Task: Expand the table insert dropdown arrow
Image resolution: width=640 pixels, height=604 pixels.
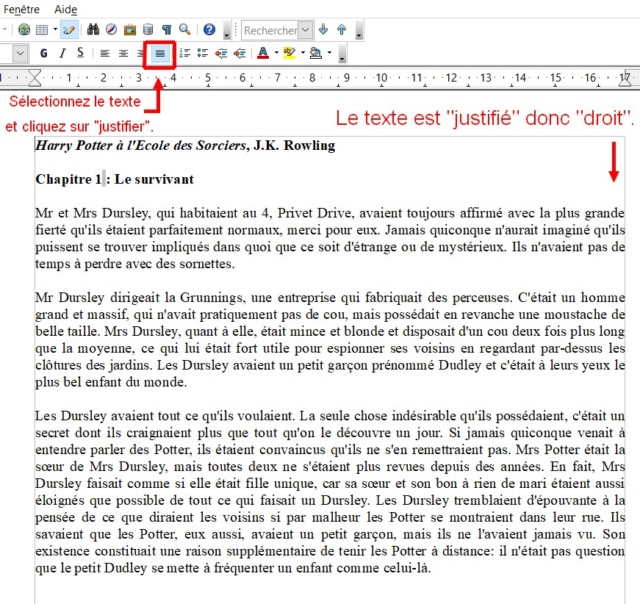Action: [55, 30]
